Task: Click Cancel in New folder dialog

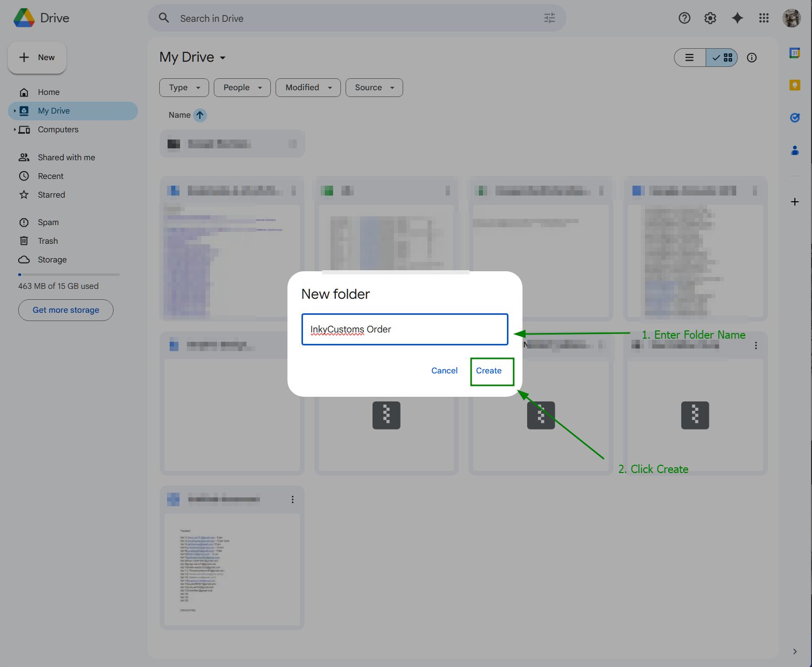Action: click(445, 371)
